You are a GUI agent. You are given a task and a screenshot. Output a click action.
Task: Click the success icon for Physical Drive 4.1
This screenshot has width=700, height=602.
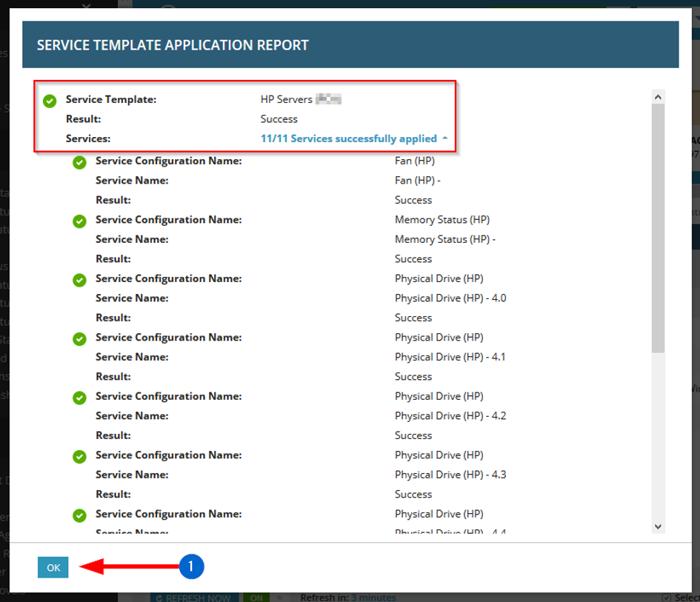79,339
